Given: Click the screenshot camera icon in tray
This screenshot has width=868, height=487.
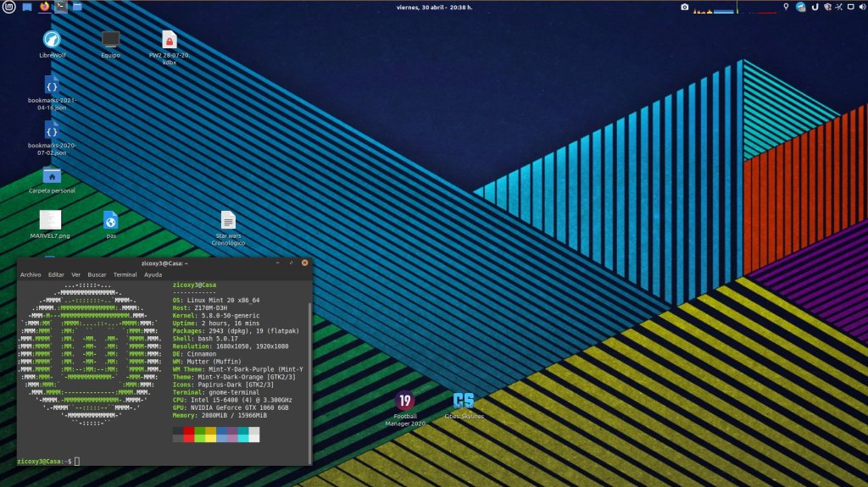Looking at the screenshot, I should 684,8.
